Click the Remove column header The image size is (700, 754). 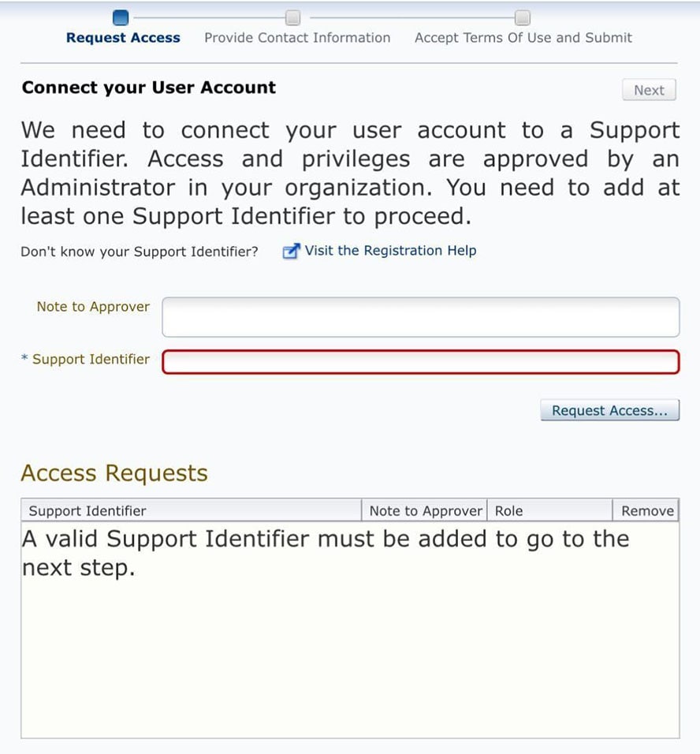(647, 511)
